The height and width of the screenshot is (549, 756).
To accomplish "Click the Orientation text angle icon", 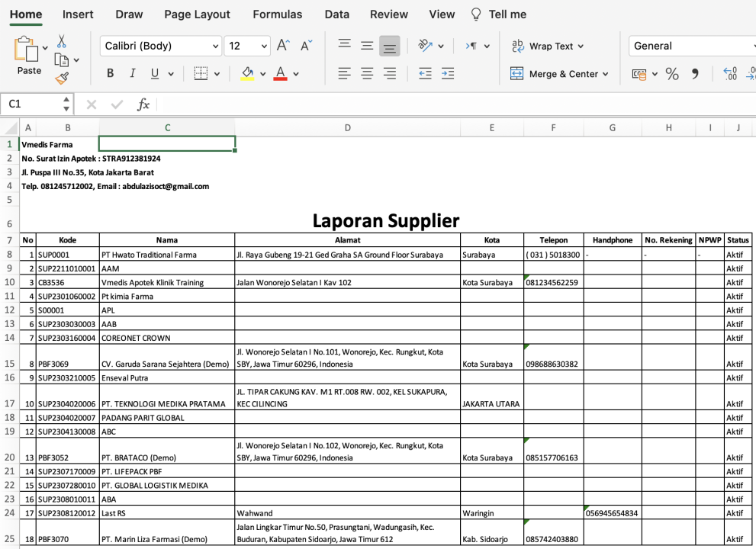I will (425, 46).
